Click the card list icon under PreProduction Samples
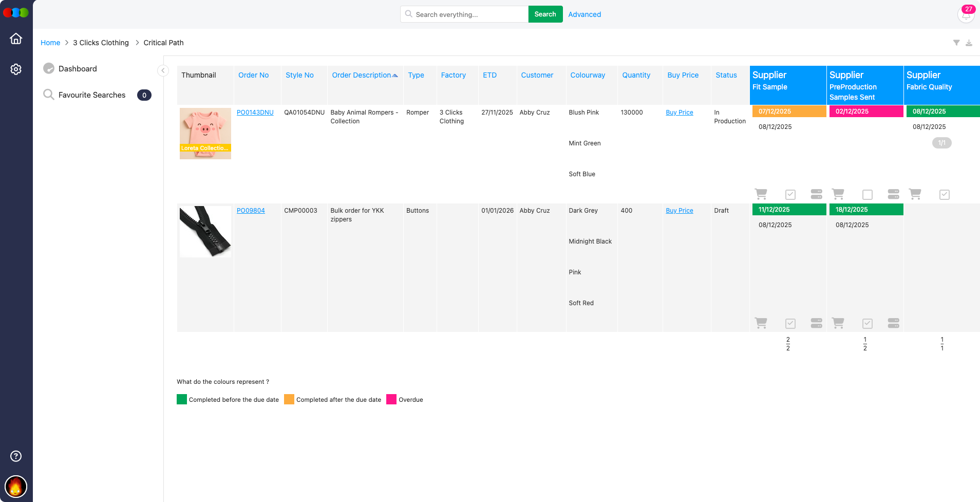Viewport: 980px width, 502px height. [893, 194]
